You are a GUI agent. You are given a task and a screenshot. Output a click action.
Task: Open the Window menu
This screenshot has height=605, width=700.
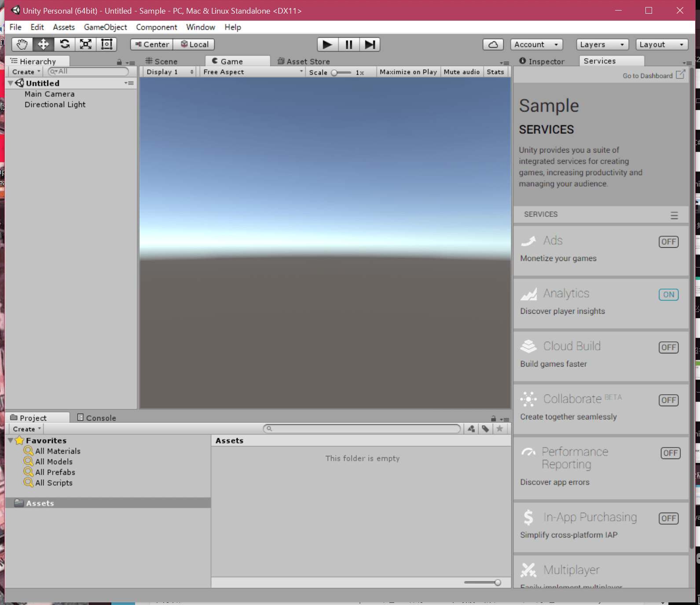pyautogui.click(x=201, y=27)
